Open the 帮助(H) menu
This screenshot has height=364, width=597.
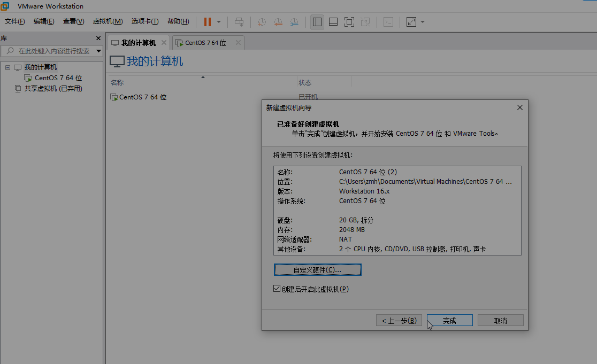point(178,21)
